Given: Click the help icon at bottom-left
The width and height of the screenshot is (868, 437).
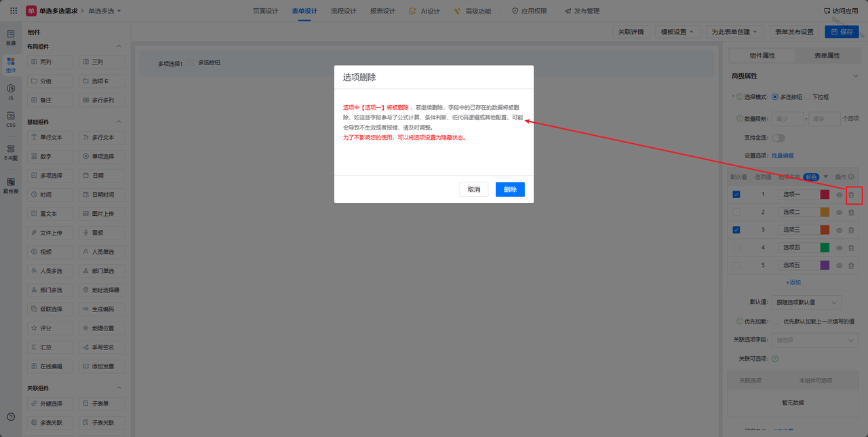Looking at the screenshot, I should pos(11,416).
